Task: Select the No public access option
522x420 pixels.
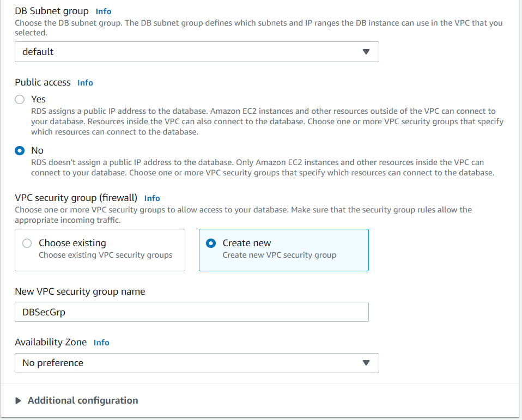Action: pos(20,150)
